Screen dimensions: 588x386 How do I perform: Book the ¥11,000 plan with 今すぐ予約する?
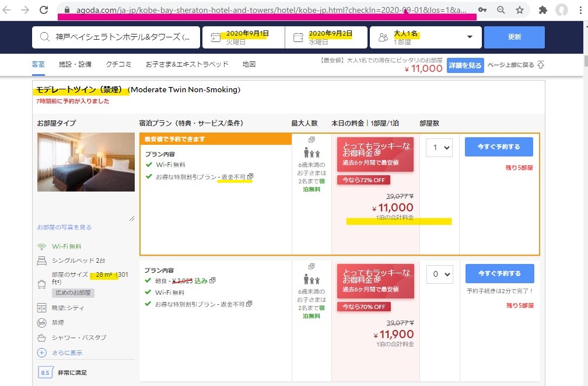tap(499, 147)
